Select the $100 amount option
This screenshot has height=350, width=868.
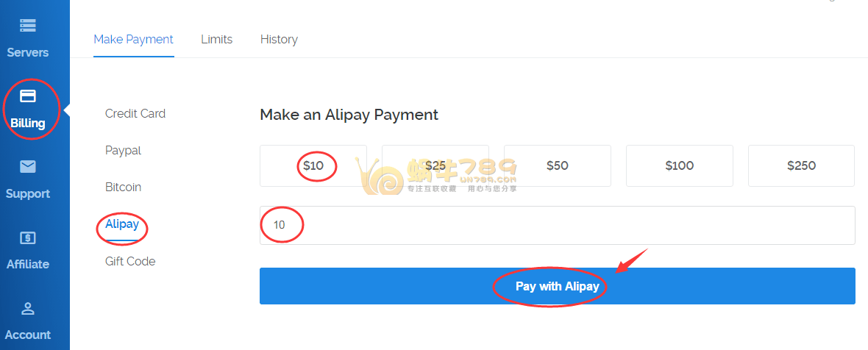click(x=680, y=166)
